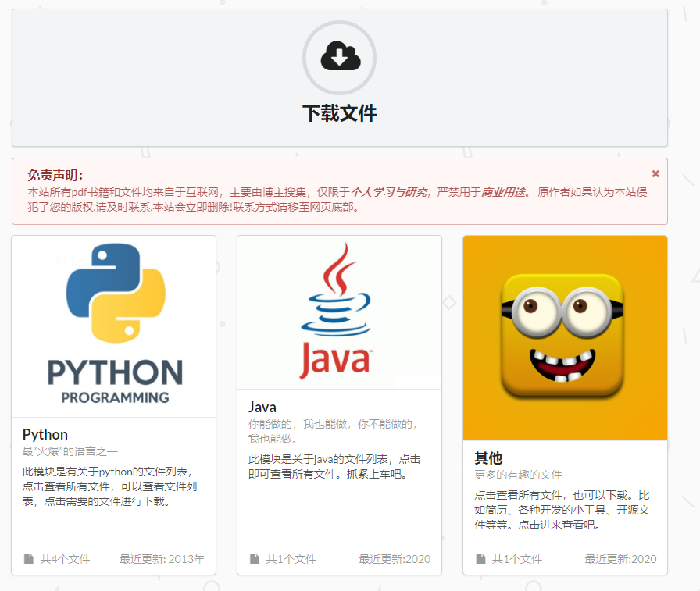Click the 下载文件 download label
Image resolution: width=700 pixels, height=591 pixels.
339,112
